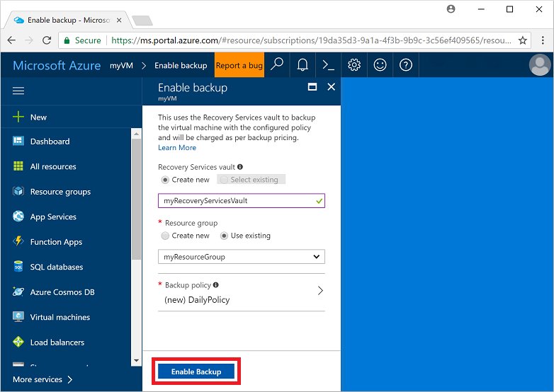
Task: Launch Cloud Shell from header
Action: [328, 65]
